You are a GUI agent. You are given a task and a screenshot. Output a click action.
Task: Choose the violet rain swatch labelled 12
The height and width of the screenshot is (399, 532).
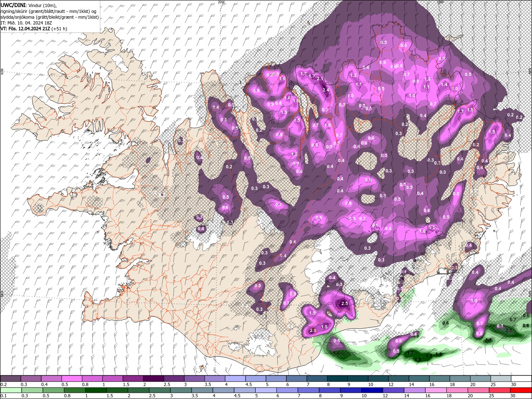point(394,390)
